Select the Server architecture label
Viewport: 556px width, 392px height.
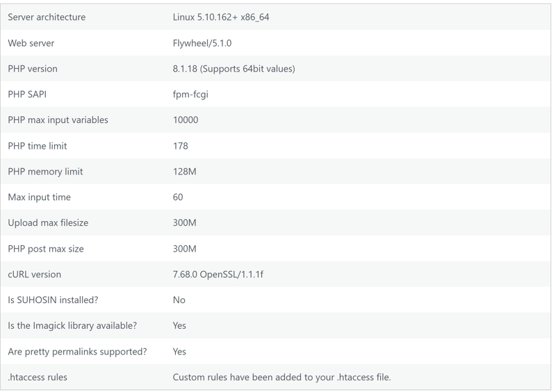coord(47,17)
